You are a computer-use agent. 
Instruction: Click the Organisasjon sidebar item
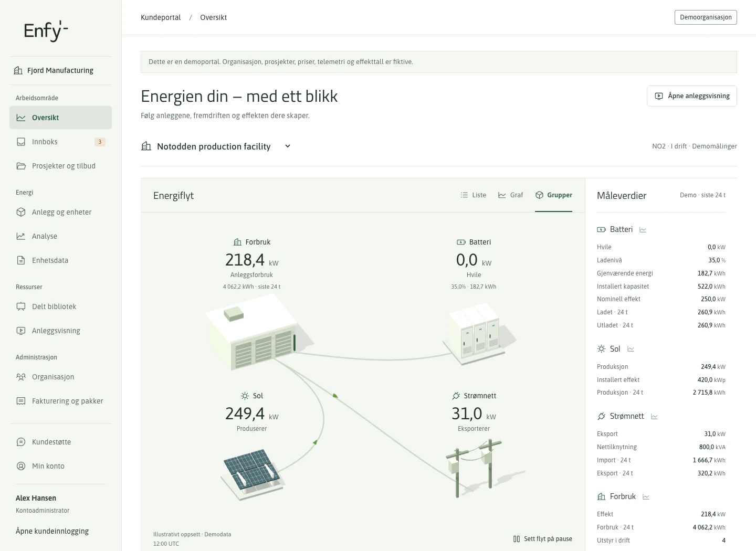[60, 377]
